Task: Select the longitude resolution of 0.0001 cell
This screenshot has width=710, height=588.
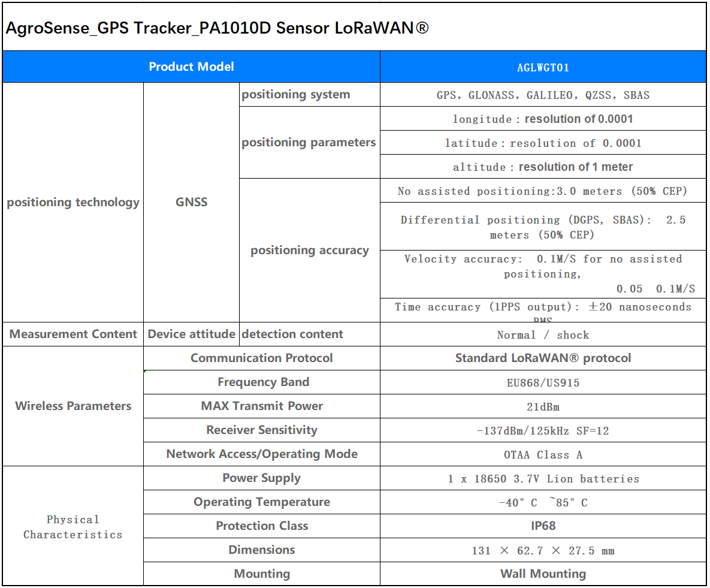Action: (x=543, y=119)
